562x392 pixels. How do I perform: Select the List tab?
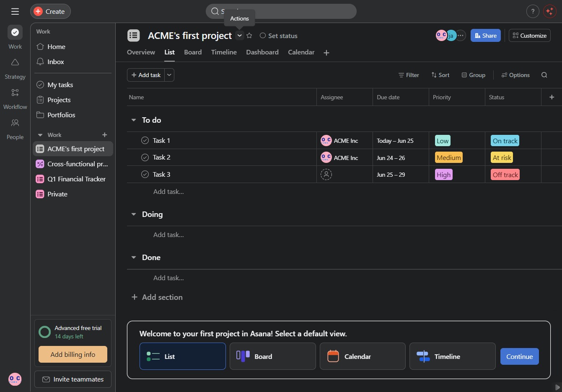[169, 52]
